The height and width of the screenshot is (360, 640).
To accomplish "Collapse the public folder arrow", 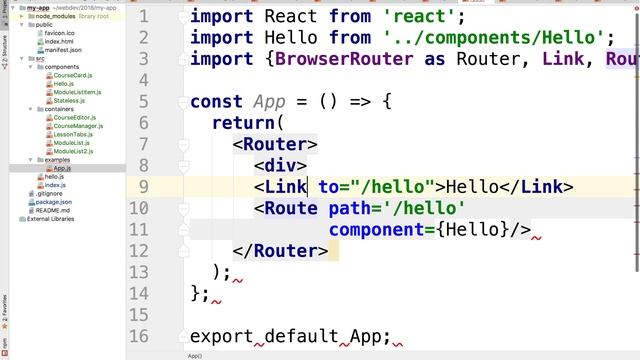I will point(22,25).
